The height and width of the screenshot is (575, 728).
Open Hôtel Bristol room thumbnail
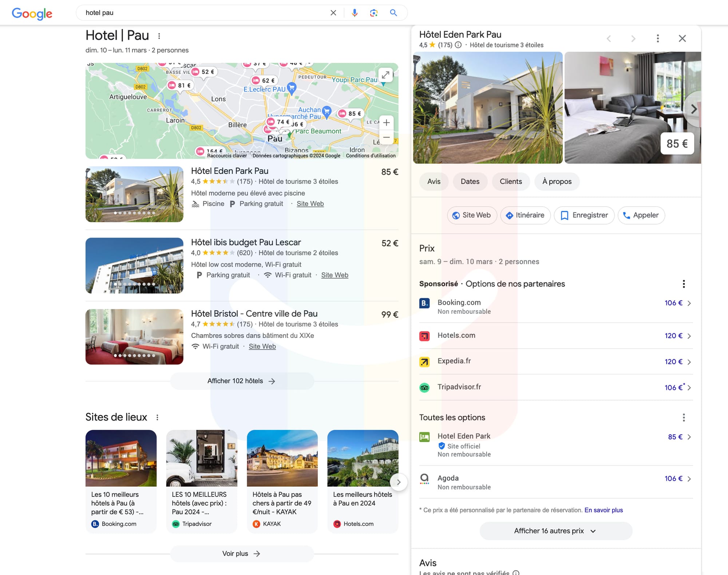coord(134,337)
